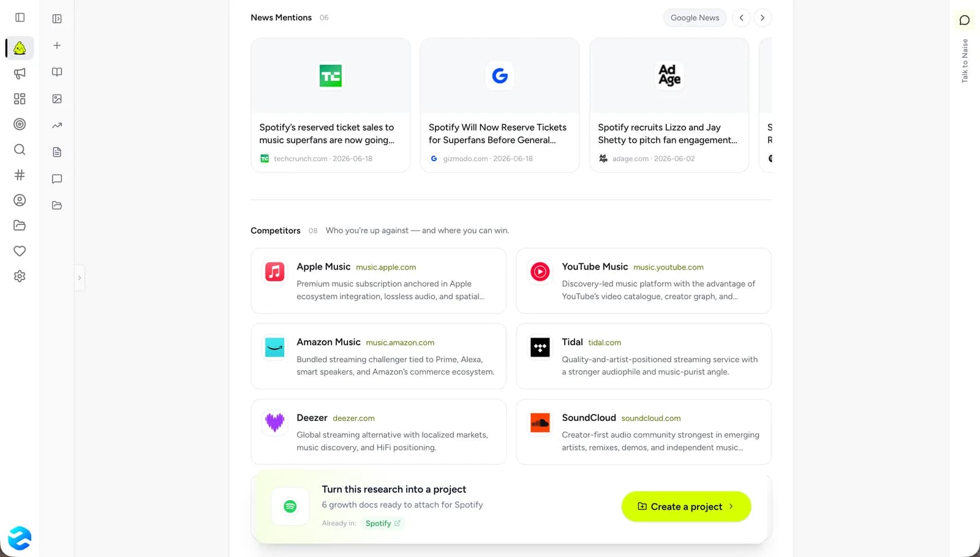This screenshot has height=557, width=980.
Task: Click the SoundCloud app icon
Action: pos(540,422)
